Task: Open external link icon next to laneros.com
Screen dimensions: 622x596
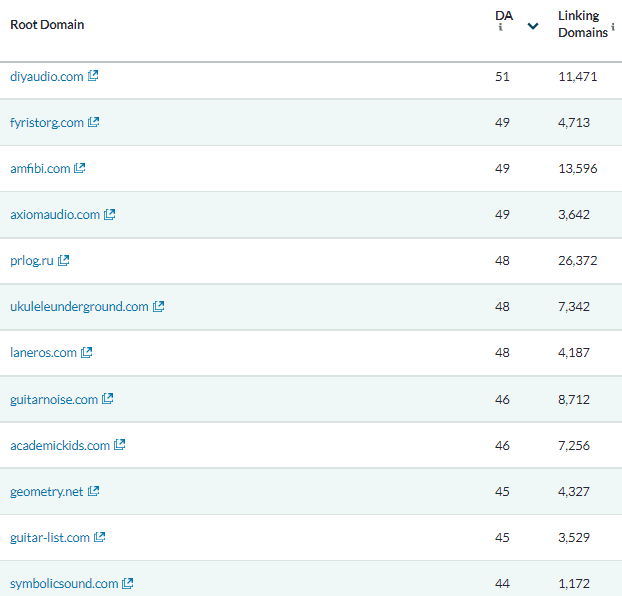Action: [x=86, y=352]
